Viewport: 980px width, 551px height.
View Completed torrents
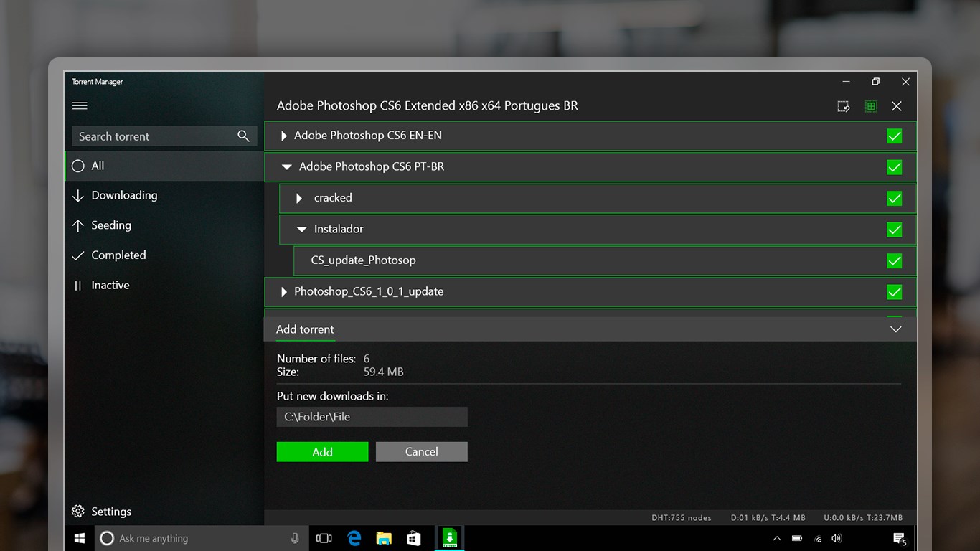[x=164, y=255]
